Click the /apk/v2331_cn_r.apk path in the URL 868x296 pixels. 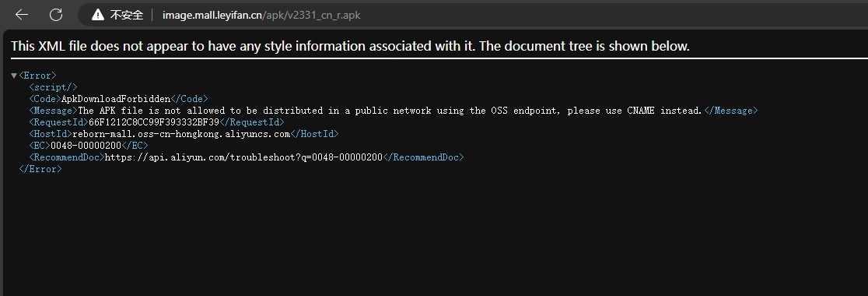(x=312, y=15)
